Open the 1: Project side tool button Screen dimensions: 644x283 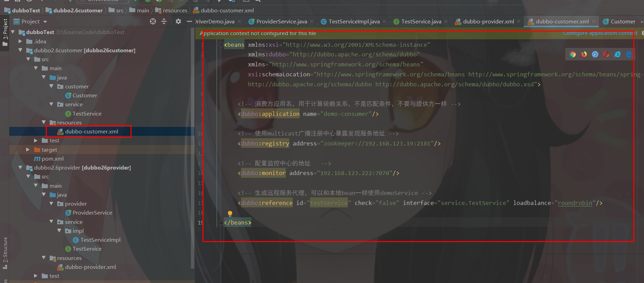(x=5, y=32)
